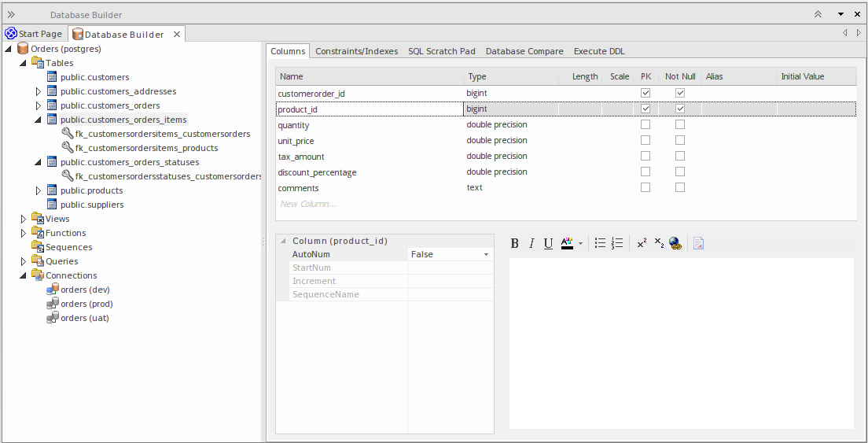868x443 pixels.
Task: Toggle bold formatting in notes toolbar
Action: click(x=514, y=244)
